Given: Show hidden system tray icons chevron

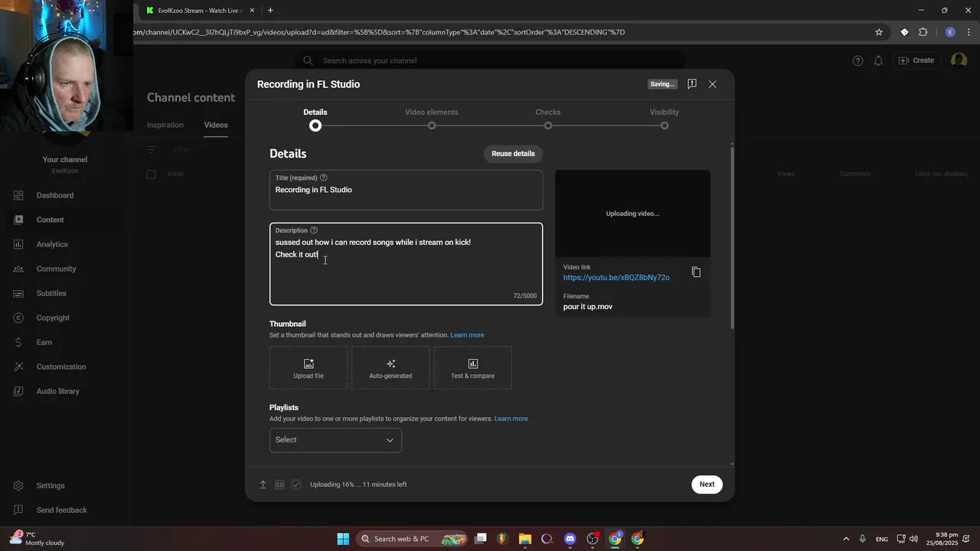Looking at the screenshot, I should [846, 539].
